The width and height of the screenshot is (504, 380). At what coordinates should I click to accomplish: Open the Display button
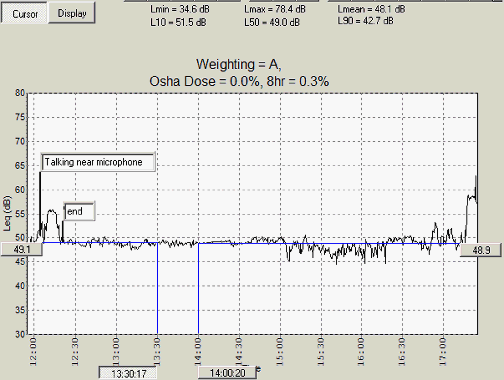pos(72,13)
